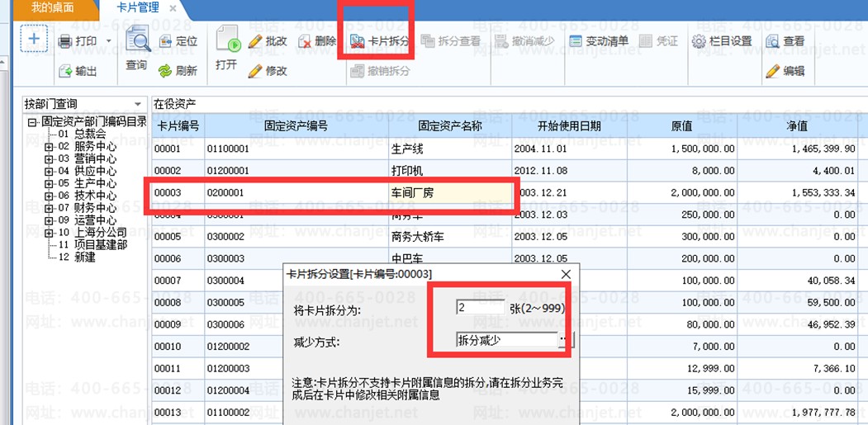
Task: Open the 打印 dropdown arrow
Action: point(108,41)
